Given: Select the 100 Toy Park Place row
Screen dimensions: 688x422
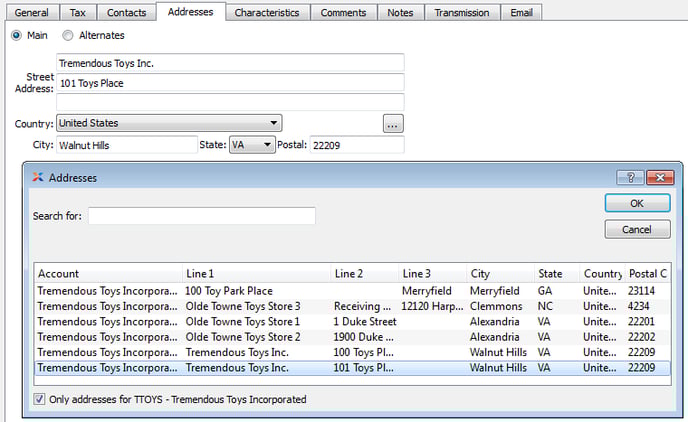Looking at the screenshot, I should [352, 291].
